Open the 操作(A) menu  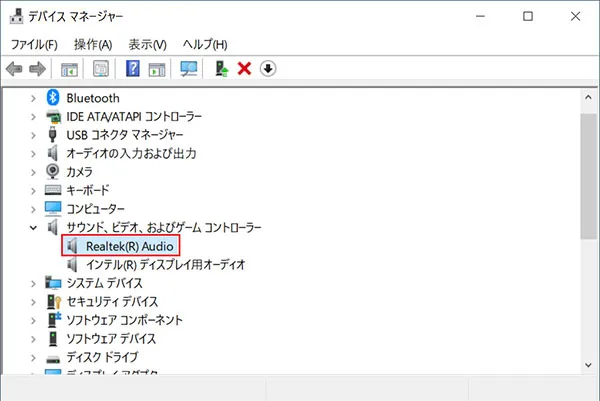(x=93, y=44)
